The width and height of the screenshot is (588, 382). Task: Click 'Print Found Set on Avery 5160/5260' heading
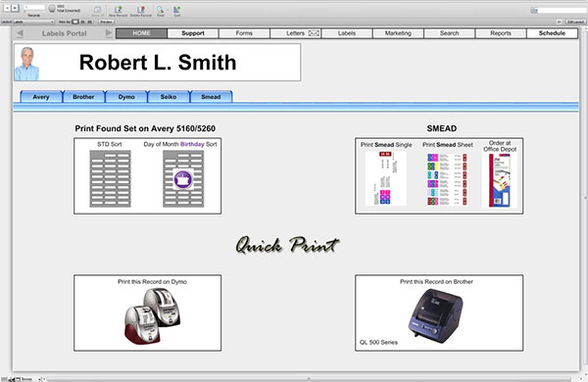pos(145,128)
